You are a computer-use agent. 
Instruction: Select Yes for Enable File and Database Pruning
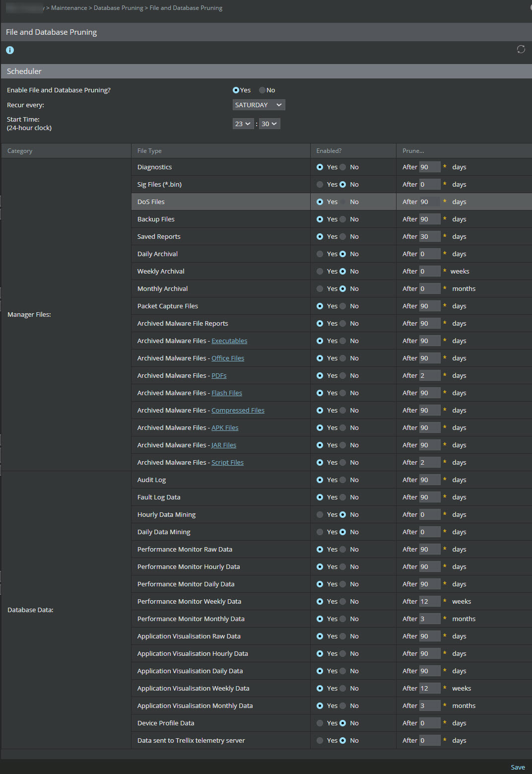tap(236, 90)
